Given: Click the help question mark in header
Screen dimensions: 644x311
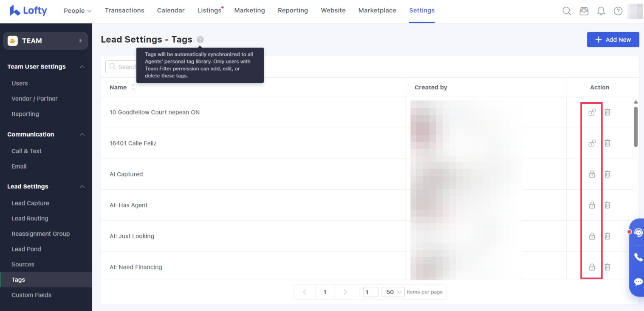Looking at the screenshot, I should coord(618,11).
